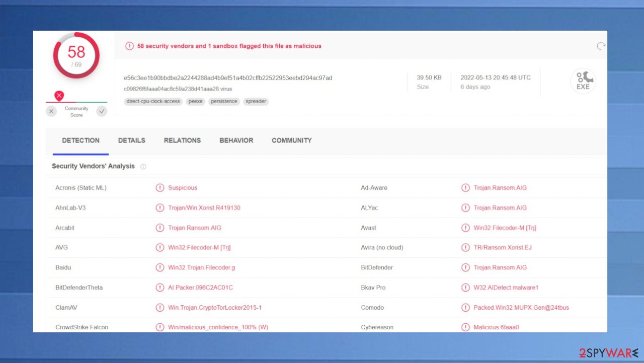Click AI:Packer.096C2AC01C detection result
This screenshot has width=644, height=363.
click(200, 287)
